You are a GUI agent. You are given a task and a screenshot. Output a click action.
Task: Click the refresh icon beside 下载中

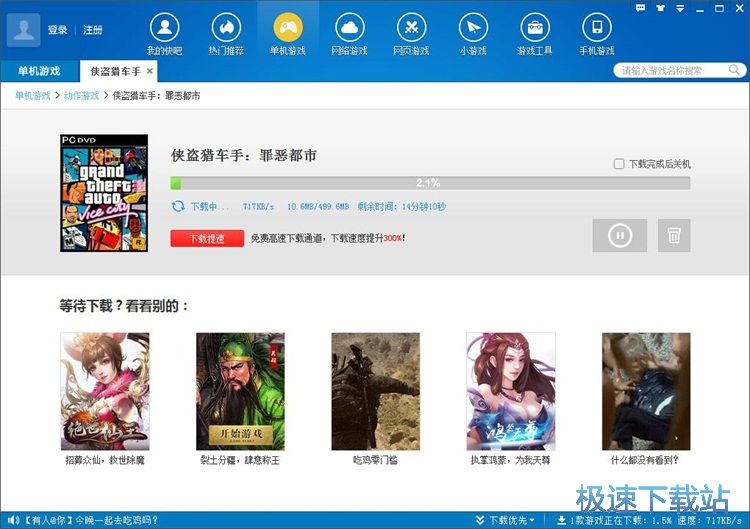click(178, 206)
